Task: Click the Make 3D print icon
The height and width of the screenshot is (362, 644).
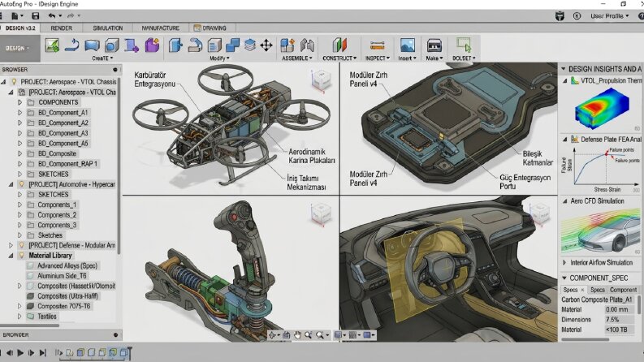Action: click(434, 45)
